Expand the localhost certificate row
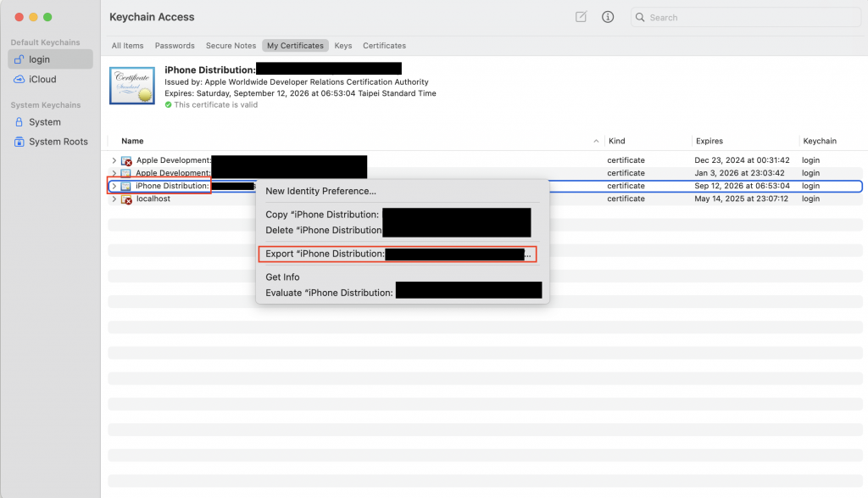 pos(114,199)
